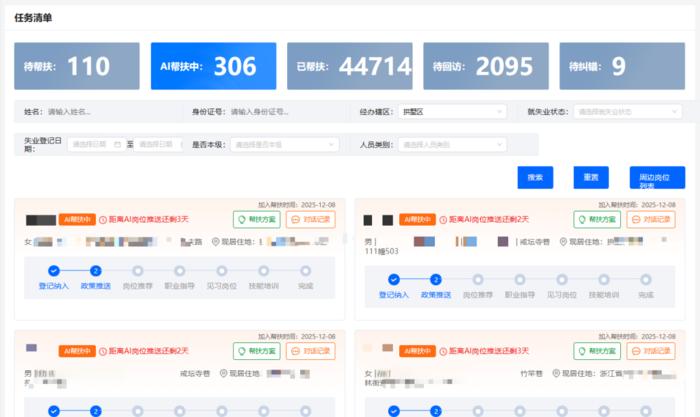The width and height of the screenshot is (700, 417).
Task: Click the numbered 政策推送 step circle in the 111幢503 card
Action: click(x=436, y=279)
